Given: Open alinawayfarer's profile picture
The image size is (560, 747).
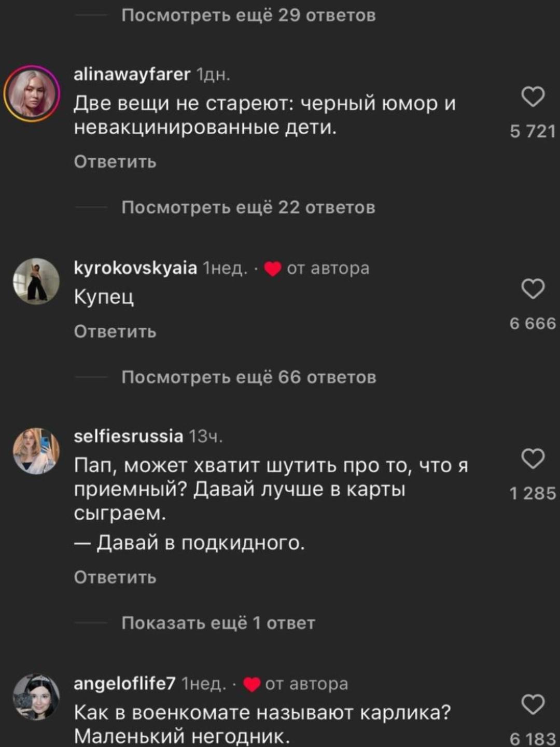Looking at the screenshot, I should (x=32, y=93).
